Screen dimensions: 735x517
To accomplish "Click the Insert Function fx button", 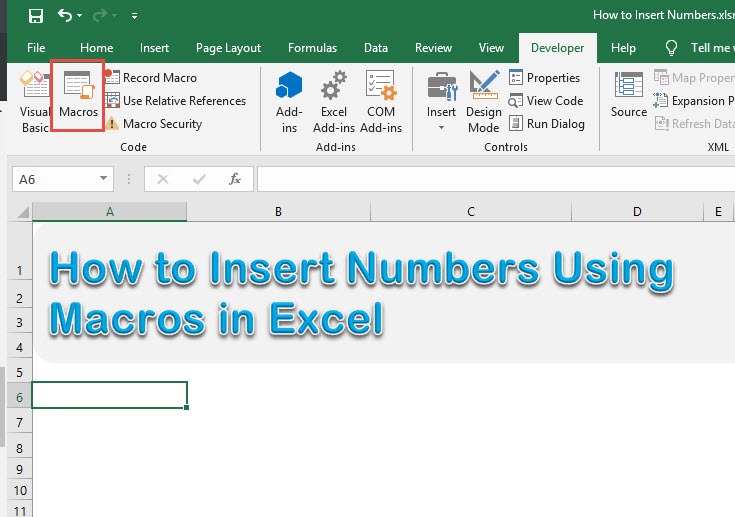I will coord(234,179).
